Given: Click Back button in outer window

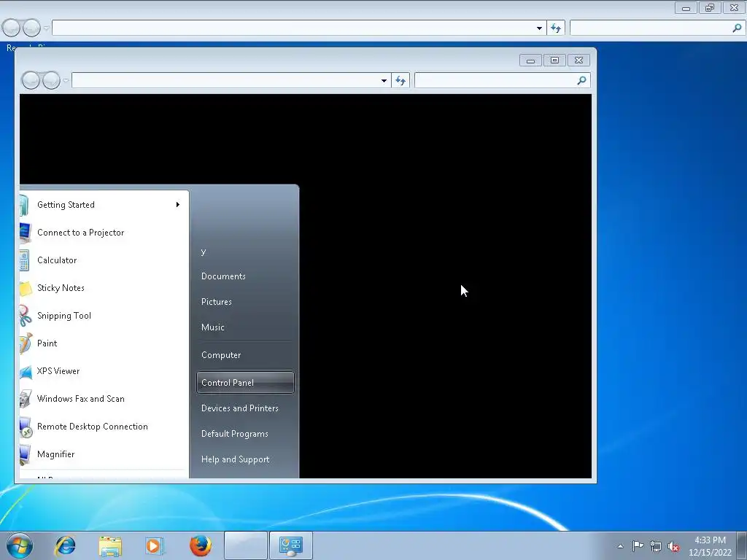Looking at the screenshot, I should click(x=12, y=28).
